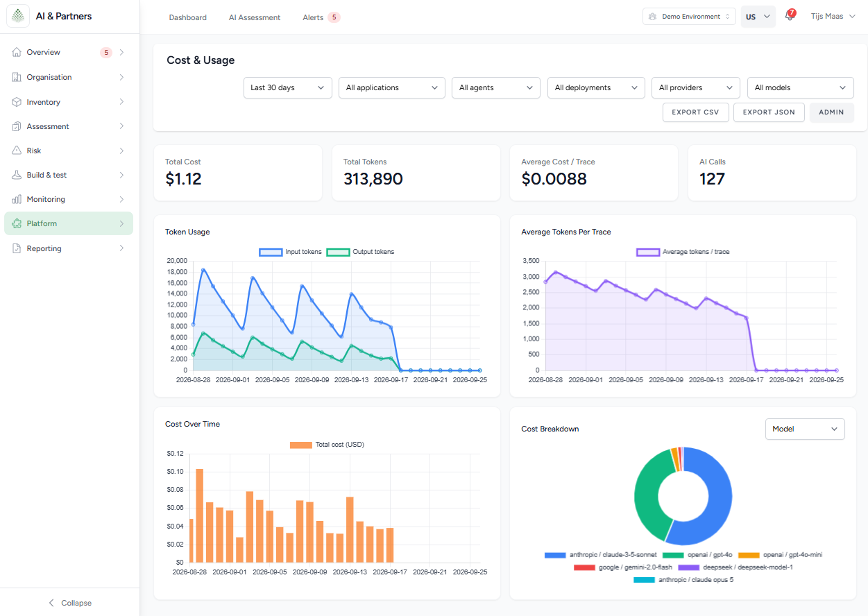Image resolution: width=868 pixels, height=616 pixels.
Task: Click the Monitoring bar chart icon
Action: pyautogui.click(x=17, y=199)
